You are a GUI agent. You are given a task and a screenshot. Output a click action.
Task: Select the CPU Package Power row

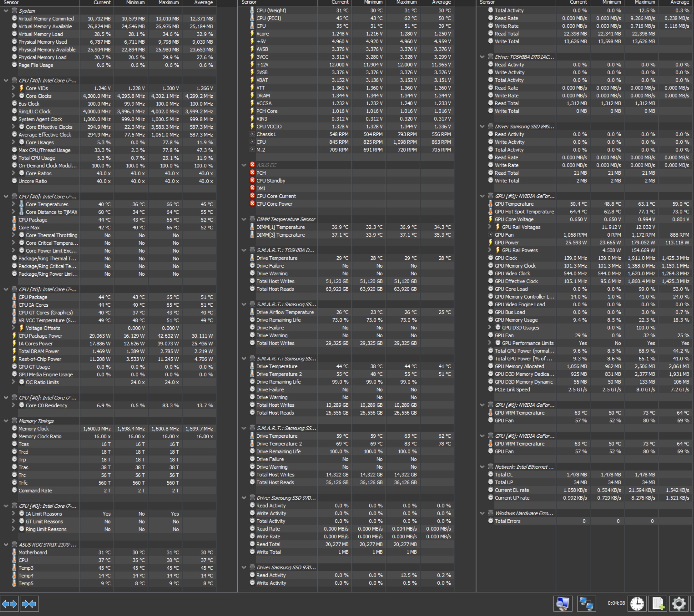click(40, 336)
